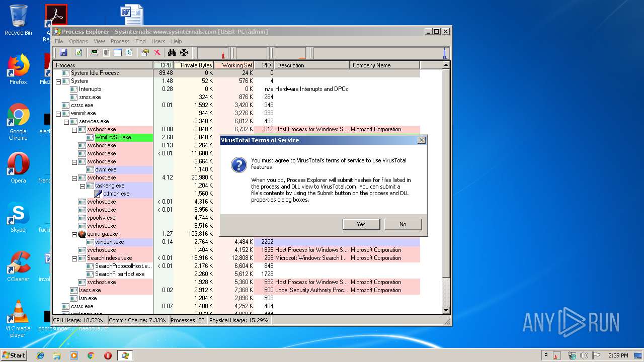Collapse svchost.exe node above dwm.exe
Image resolution: width=644 pixels, height=362 pixels.
(74, 161)
